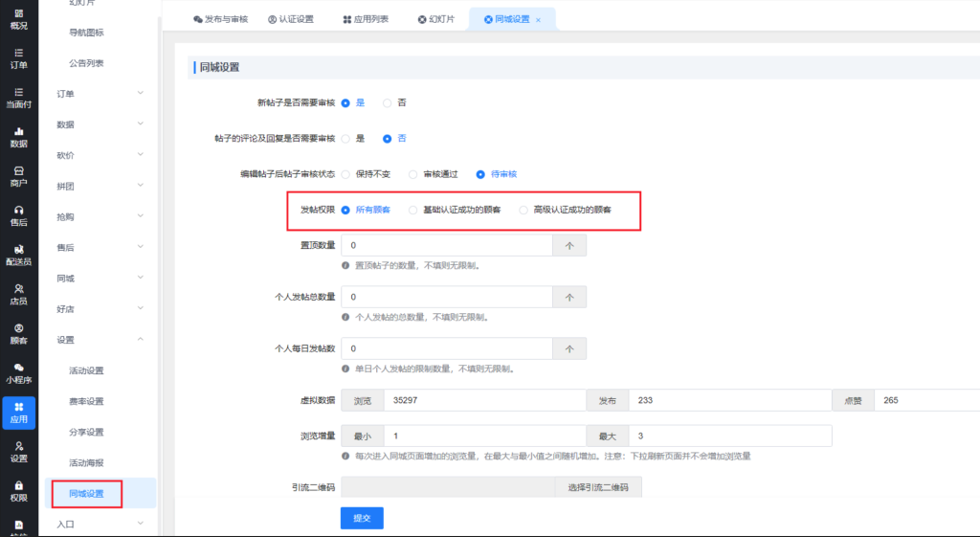This screenshot has width=980, height=537.
Task: Select the 权限 lock icon
Action: click(x=18, y=490)
